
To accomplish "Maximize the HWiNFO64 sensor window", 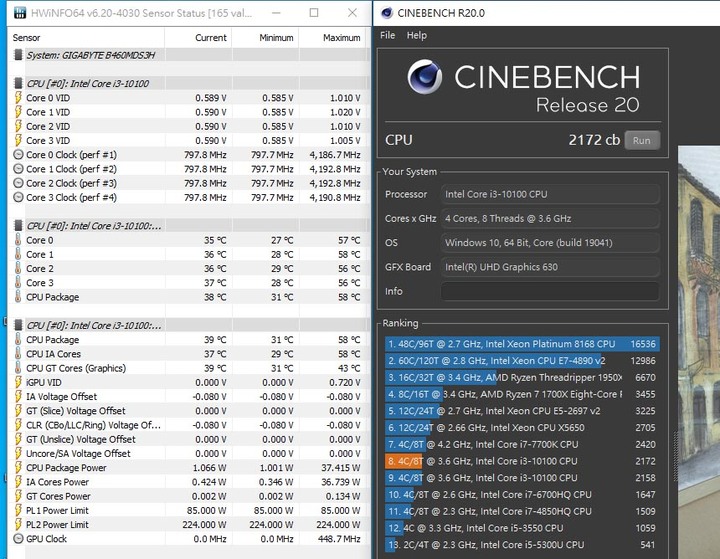I will click(314, 13).
